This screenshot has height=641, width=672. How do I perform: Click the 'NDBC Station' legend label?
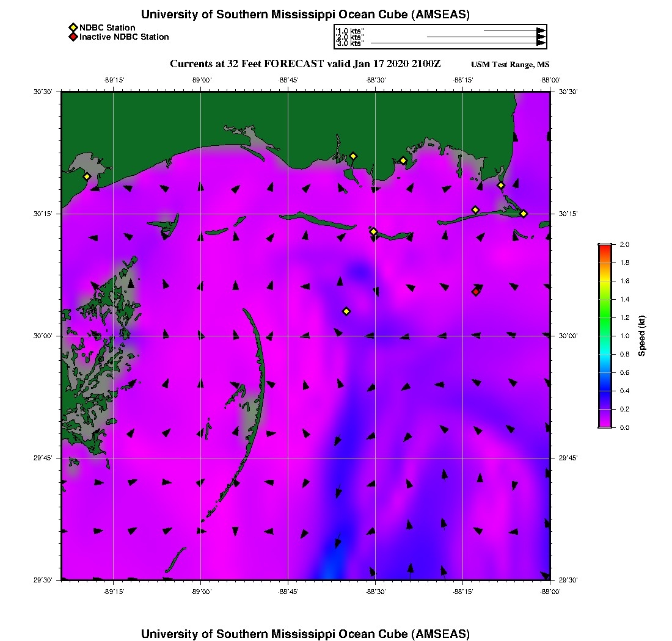coord(108,27)
